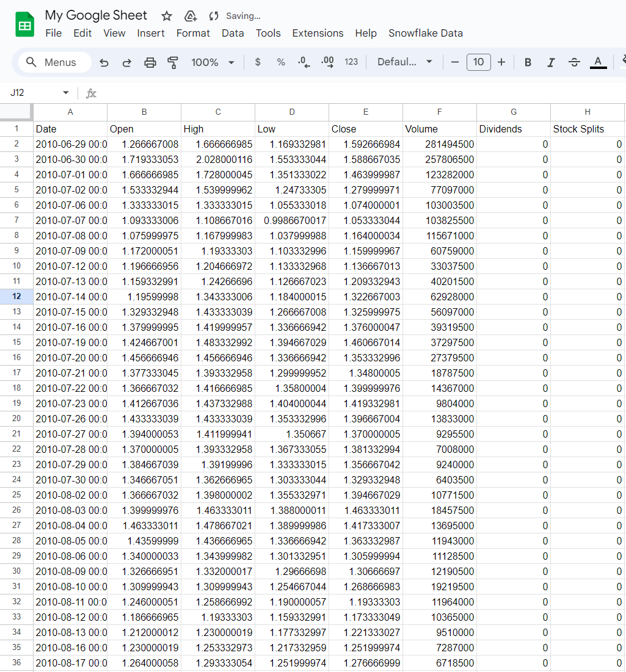Open the Snowflake Data menu
This screenshot has width=626, height=672.
click(x=426, y=33)
